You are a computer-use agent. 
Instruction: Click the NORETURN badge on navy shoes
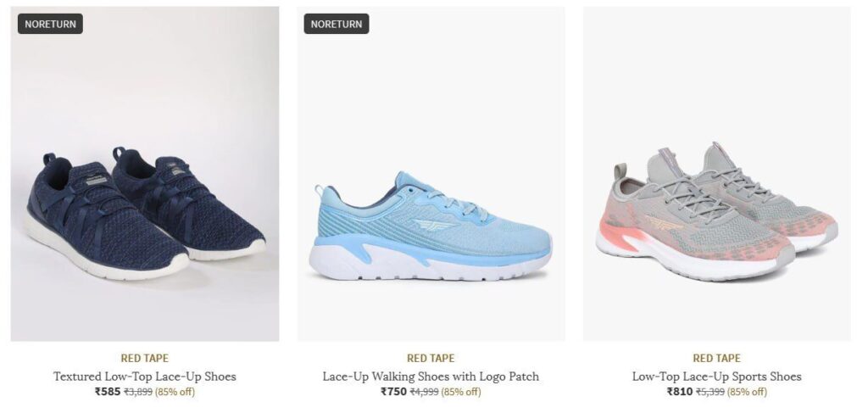coord(50,24)
